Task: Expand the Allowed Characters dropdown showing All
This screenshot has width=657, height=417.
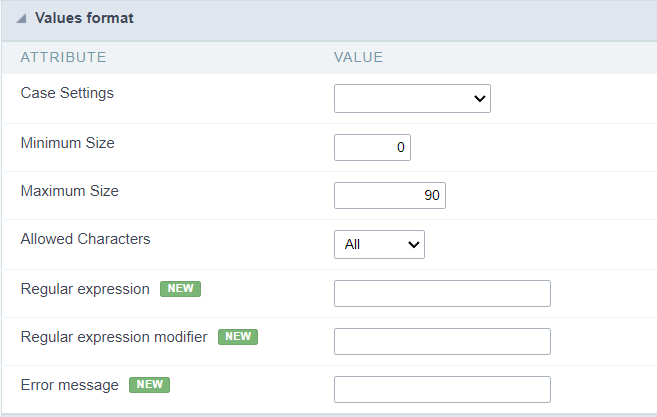Action: click(379, 244)
